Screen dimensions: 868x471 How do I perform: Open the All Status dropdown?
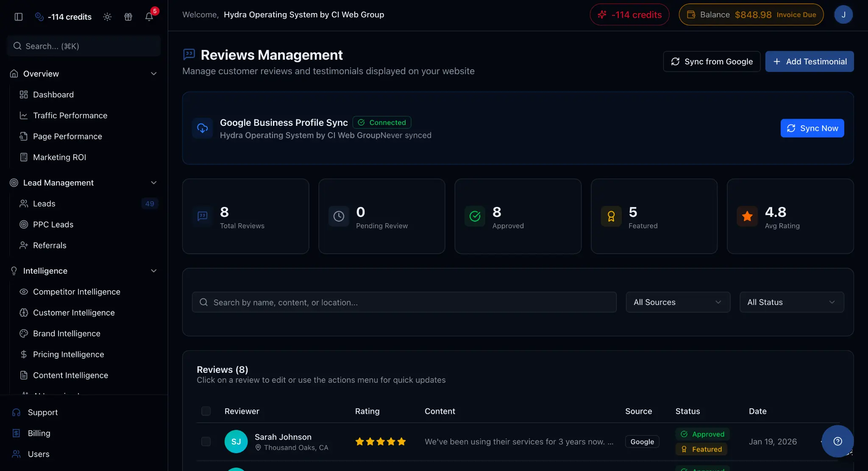[792, 302]
